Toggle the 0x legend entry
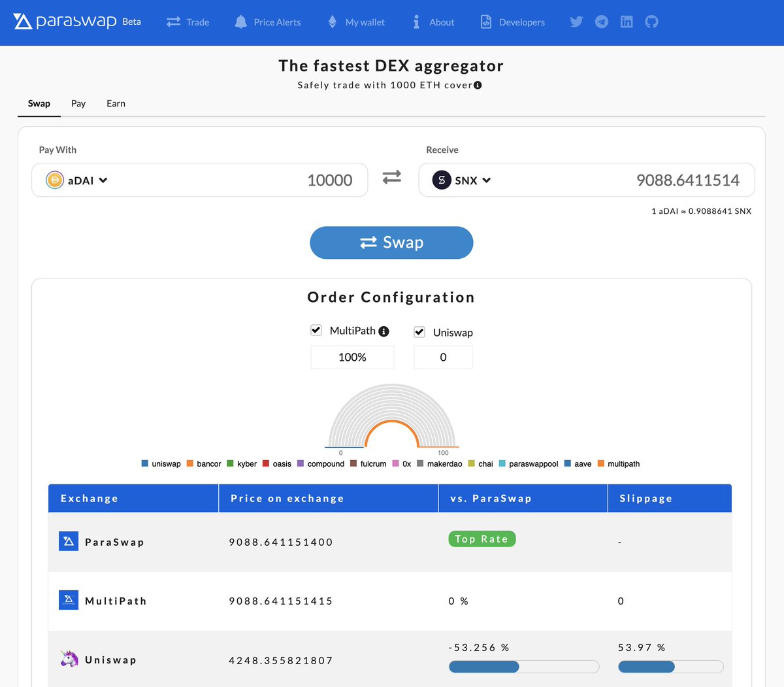Viewport: 784px width, 687px height. click(x=402, y=463)
